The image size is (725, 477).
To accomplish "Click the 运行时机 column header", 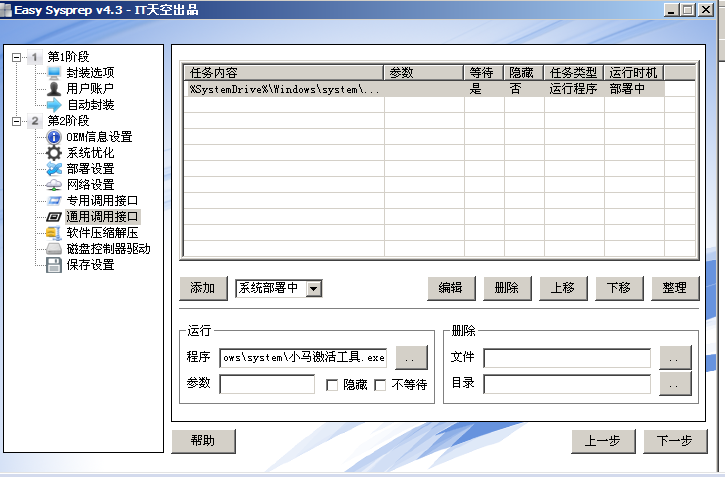I will [634, 73].
